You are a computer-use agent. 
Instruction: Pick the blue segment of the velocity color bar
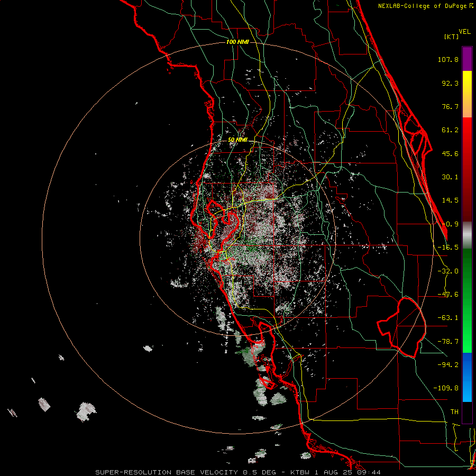[467, 377]
